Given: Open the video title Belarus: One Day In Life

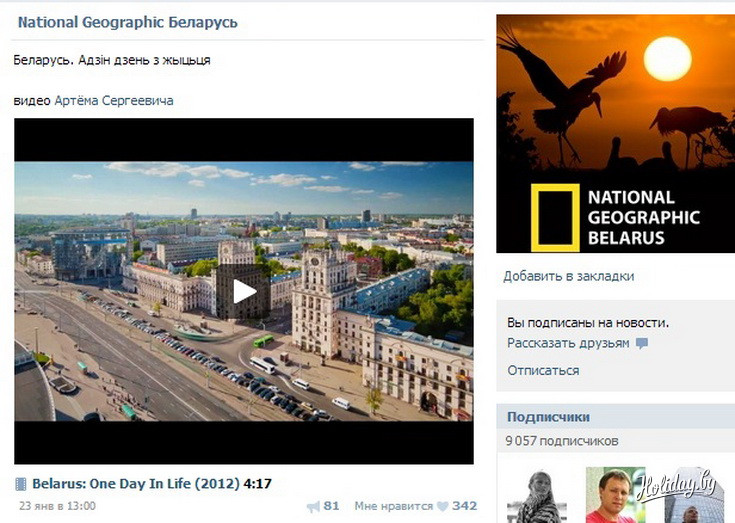Looking at the screenshot, I should coord(136,484).
